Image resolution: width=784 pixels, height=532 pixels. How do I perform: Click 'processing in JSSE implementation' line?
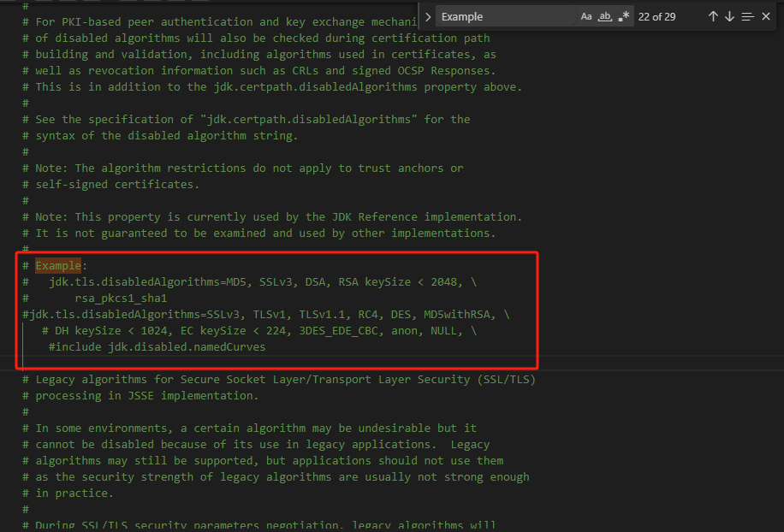click(x=146, y=395)
